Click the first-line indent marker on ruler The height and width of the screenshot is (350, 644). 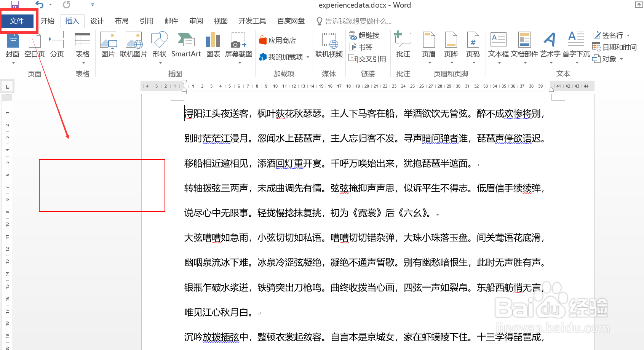(184, 82)
